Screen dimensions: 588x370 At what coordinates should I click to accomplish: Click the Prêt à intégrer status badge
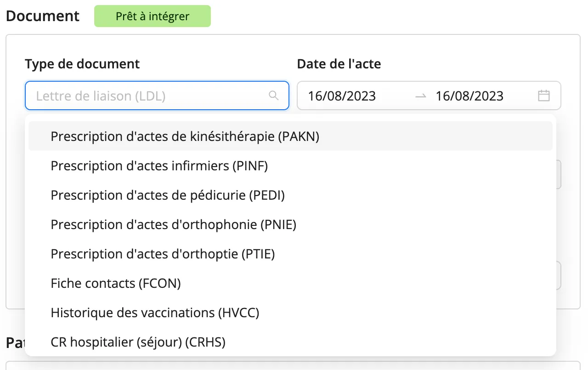(x=153, y=16)
